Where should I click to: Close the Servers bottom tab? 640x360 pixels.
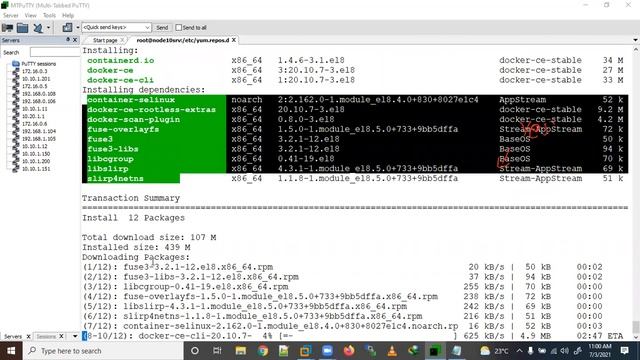coord(28,336)
